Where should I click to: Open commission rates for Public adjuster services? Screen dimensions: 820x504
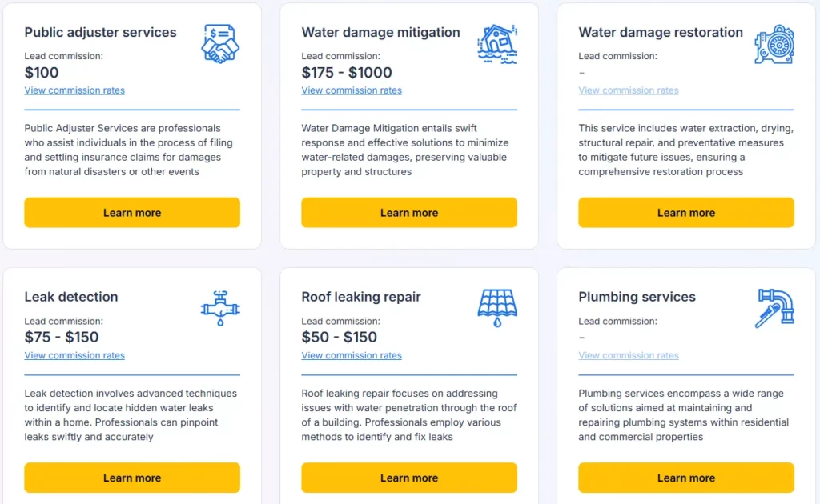(74, 90)
